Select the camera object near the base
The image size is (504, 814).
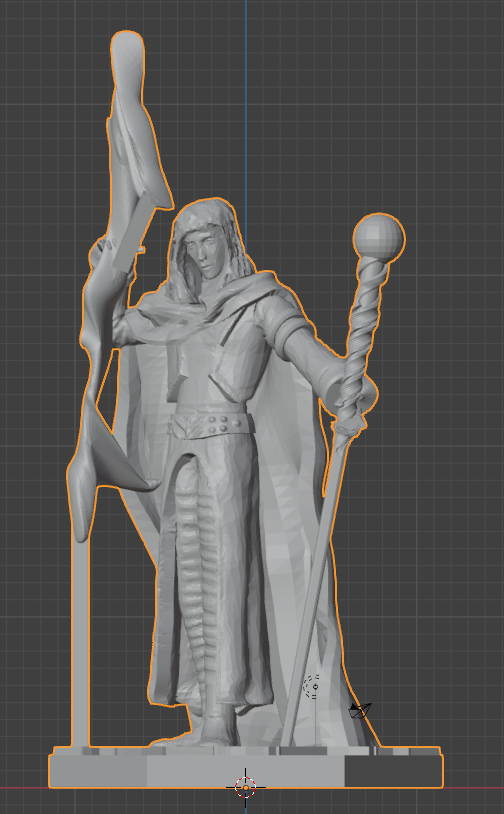tap(360, 710)
